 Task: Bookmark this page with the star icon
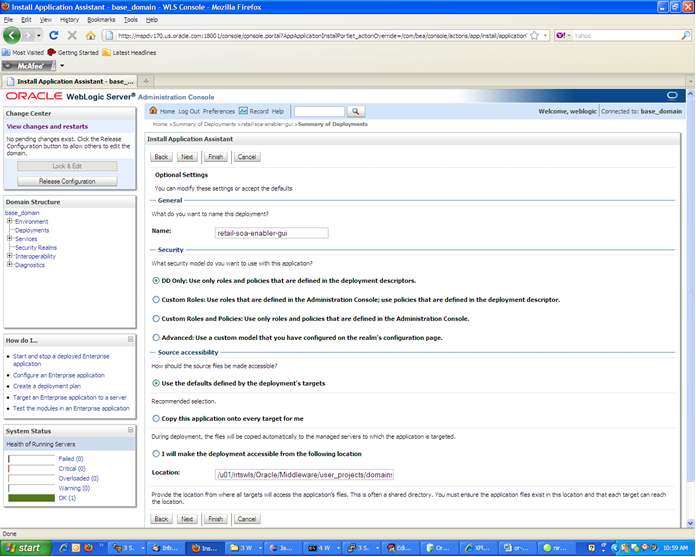coord(534,36)
